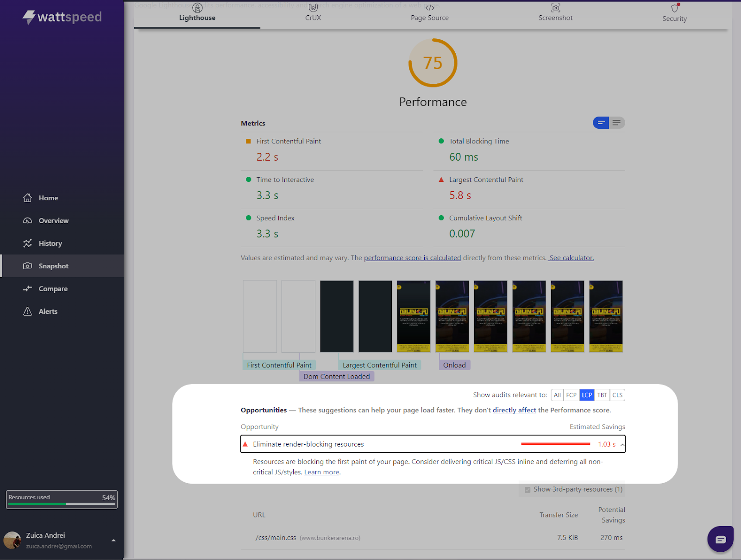Click the CrUX tab icon
The height and width of the screenshot is (560, 741).
click(313, 8)
